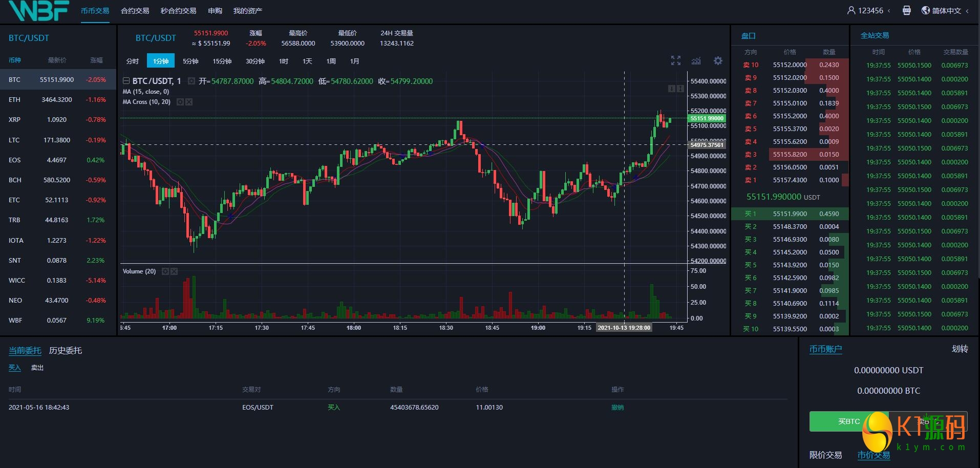Click the first pane arrow button above price scale
980x468 pixels.
click(x=671, y=89)
